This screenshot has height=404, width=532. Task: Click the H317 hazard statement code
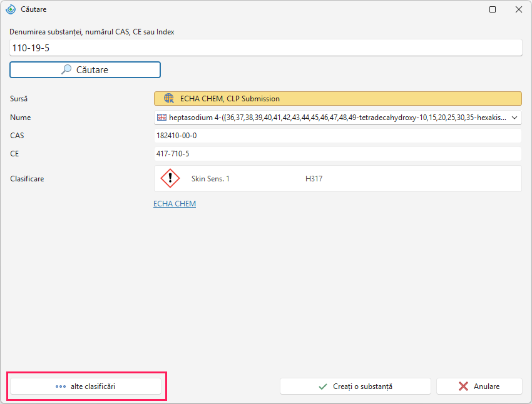314,179
